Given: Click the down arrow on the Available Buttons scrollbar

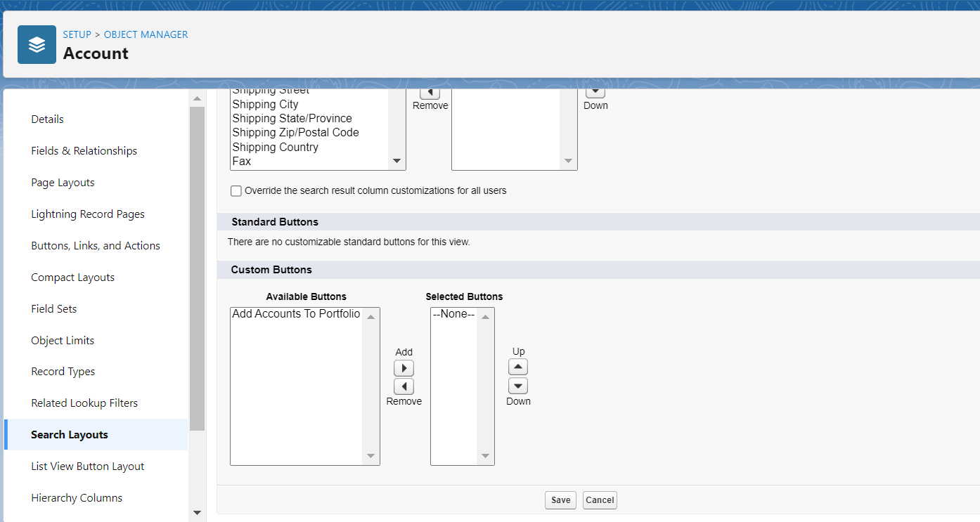Looking at the screenshot, I should pyautogui.click(x=370, y=456).
